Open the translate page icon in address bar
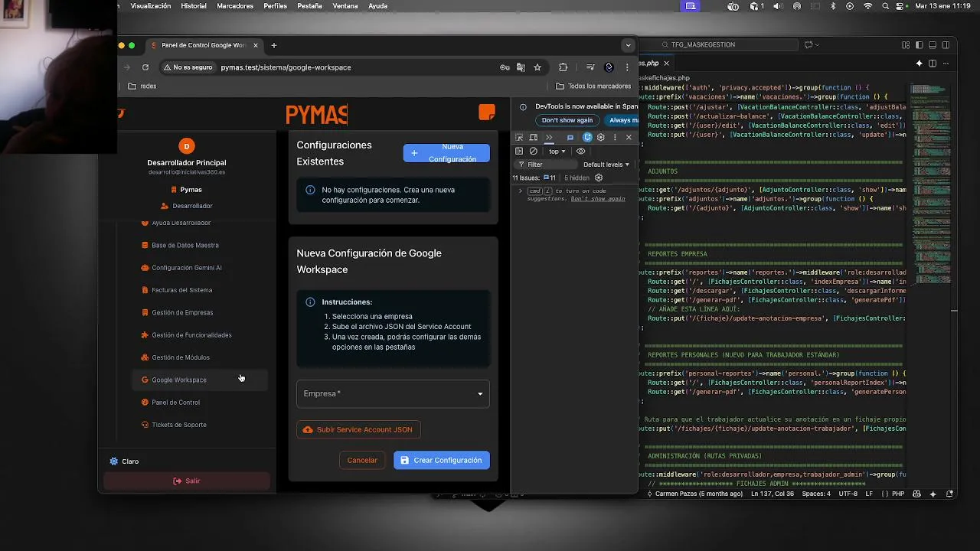980x551 pixels. (x=521, y=67)
